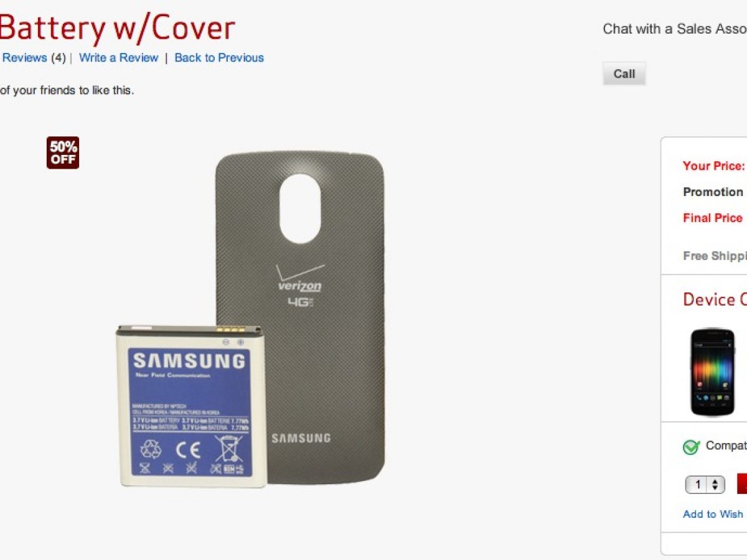Click the Battery w/Cover product title
The width and height of the screenshot is (747, 560).
(x=118, y=28)
